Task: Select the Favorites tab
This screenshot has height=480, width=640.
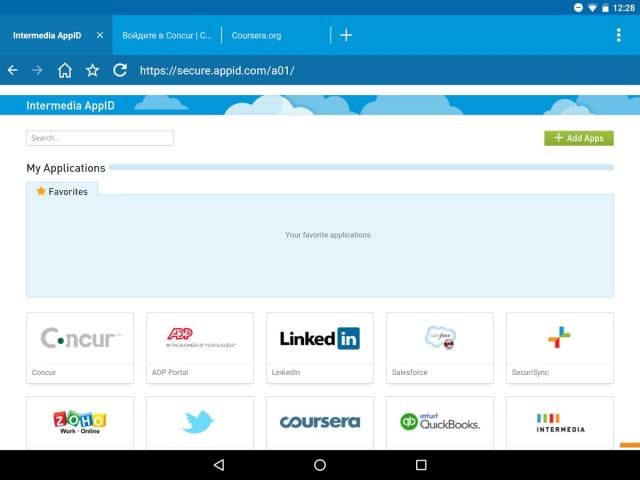Action: tap(62, 191)
